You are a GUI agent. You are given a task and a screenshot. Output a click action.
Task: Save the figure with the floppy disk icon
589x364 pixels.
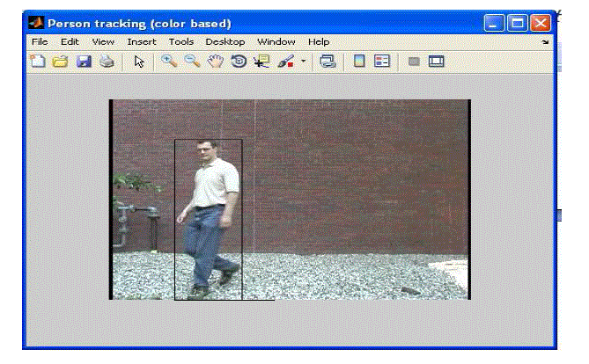tap(84, 62)
